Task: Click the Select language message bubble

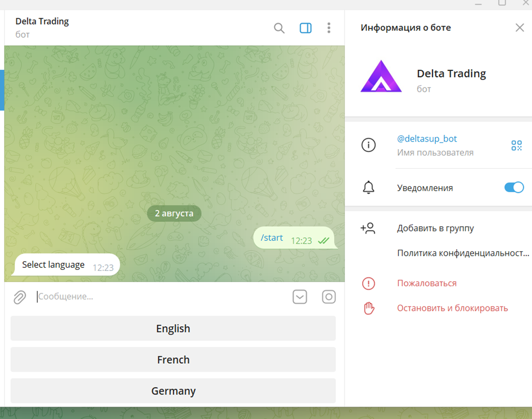Action: tap(66, 264)
